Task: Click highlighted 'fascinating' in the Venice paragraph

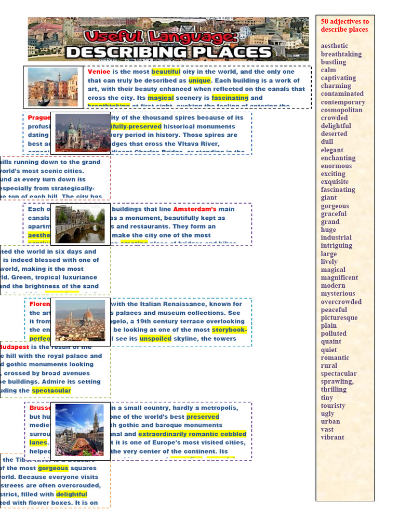Action: pyautogui.click(x=230, y=98)
